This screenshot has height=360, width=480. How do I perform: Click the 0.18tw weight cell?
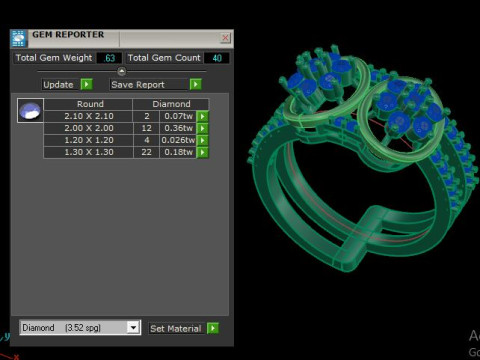pyautogui.click(x=178, y=152)
